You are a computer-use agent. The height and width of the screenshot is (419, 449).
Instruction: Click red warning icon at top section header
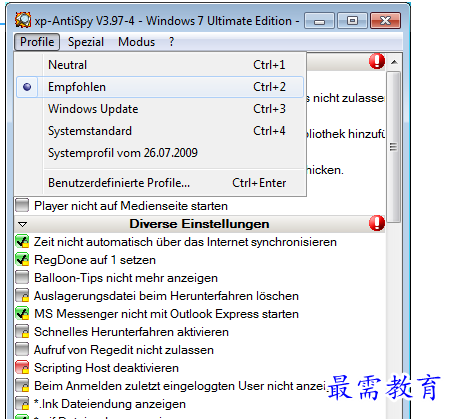(377, 61)
